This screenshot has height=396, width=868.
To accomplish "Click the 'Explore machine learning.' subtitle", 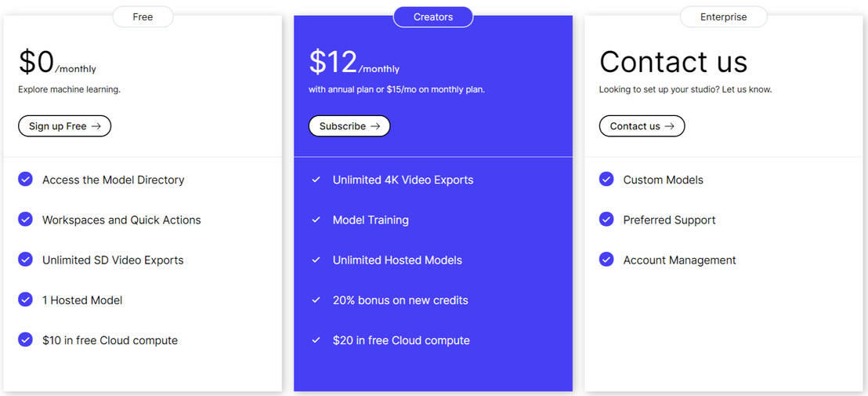I will (69, 89).
